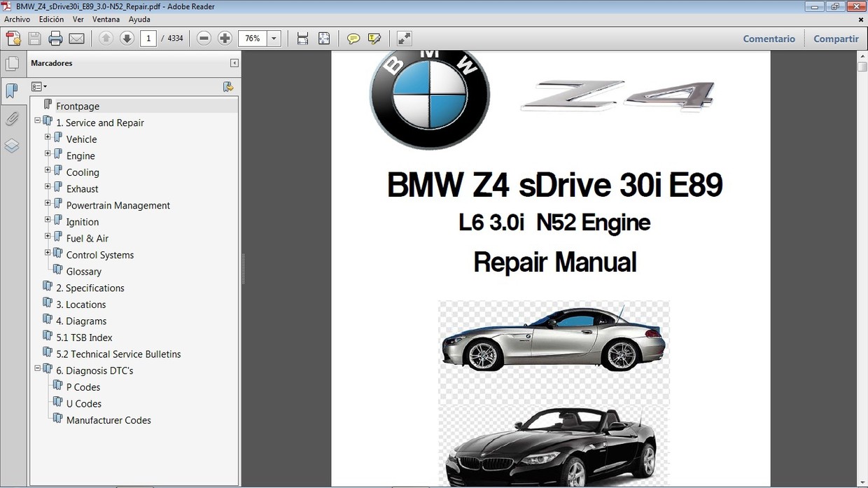The width and height of the screenshot is (868, 488).
Task: Open a file with the open icon
Action: pos(13,38)
